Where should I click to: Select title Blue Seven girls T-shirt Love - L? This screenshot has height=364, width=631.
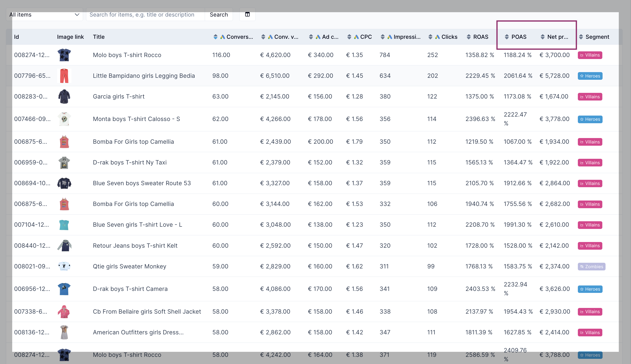tap(137, 225)
